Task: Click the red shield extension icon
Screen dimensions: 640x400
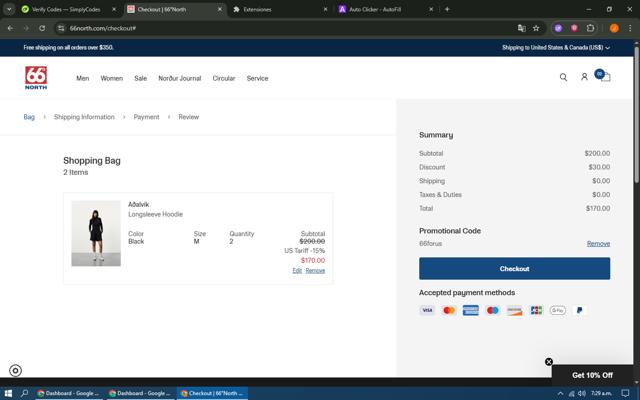Action: coord(574,28)
